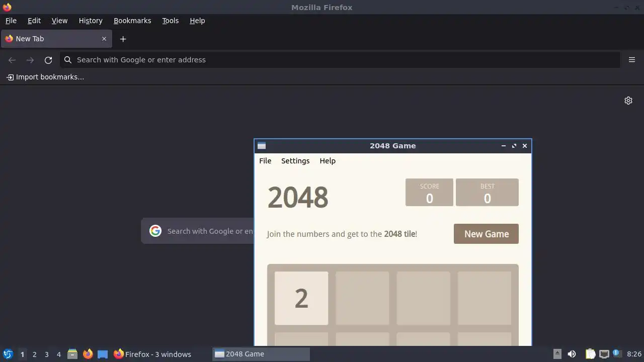Open Firefox File menu
Image resolution: width=644 pixels, height=362 pixels.
click(11, 21)
